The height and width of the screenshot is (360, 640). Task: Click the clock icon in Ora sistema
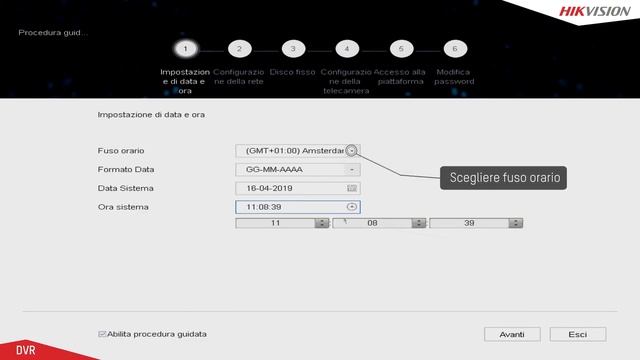(351, 207)
